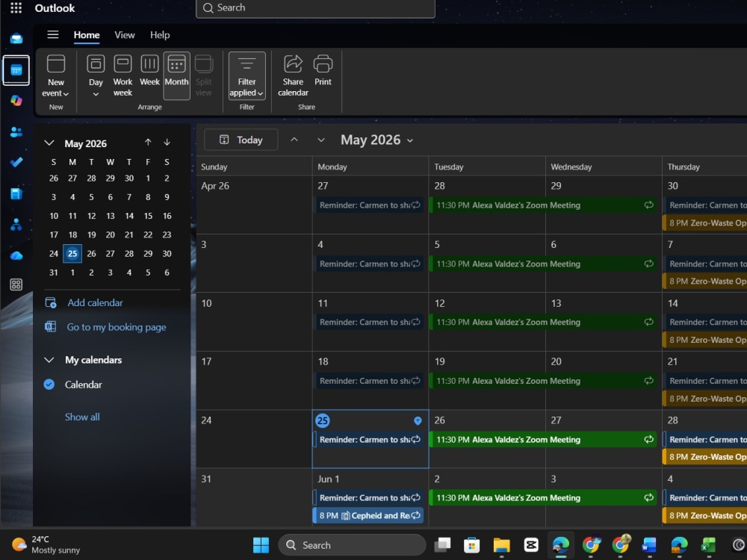Switch to Work week view
This screenshot has height=560, width=747.
click(123, 76)
